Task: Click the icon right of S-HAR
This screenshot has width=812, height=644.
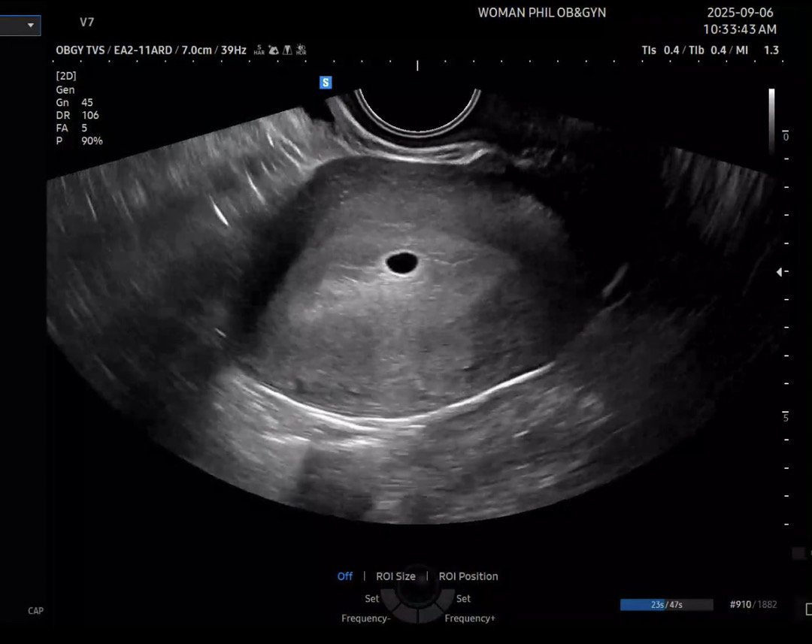Action: pos(273,50)
